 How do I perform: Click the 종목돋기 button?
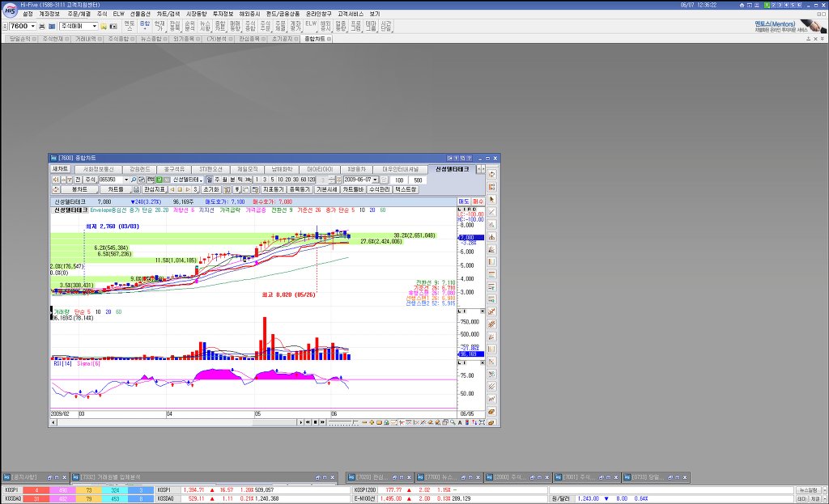(300, 189)
